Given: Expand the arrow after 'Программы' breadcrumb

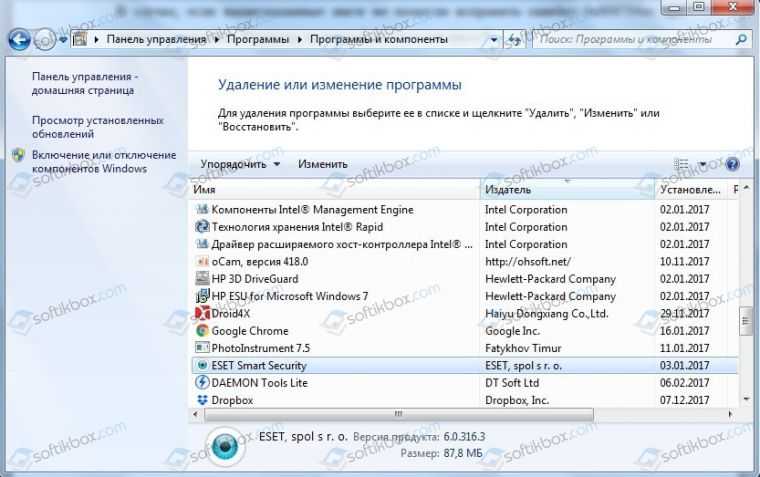Looking at the screenshot, I should pyautogui.click(x=300, y=40).
